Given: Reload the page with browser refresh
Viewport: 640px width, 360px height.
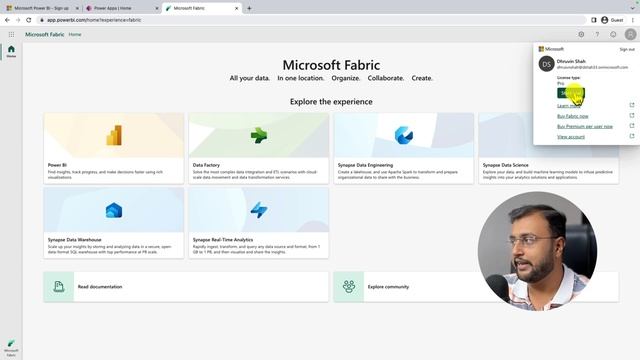Looking at the screenshot, I should [x=29, y=20].
